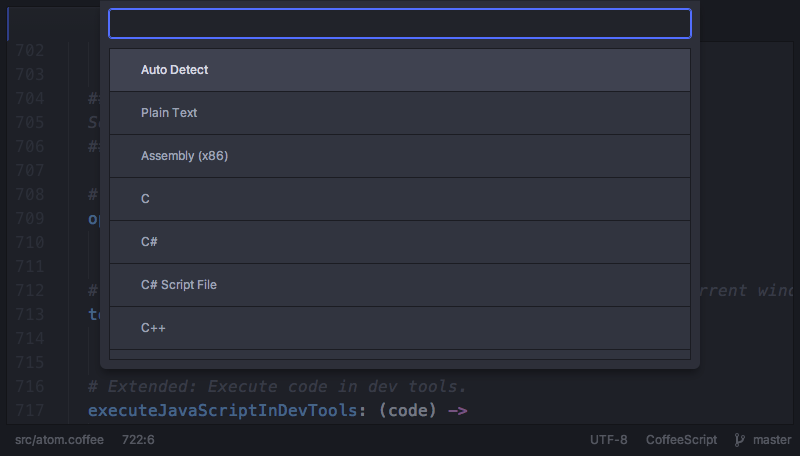
Task: Click line number 702 in the gutter
Action: pos(31,50)
